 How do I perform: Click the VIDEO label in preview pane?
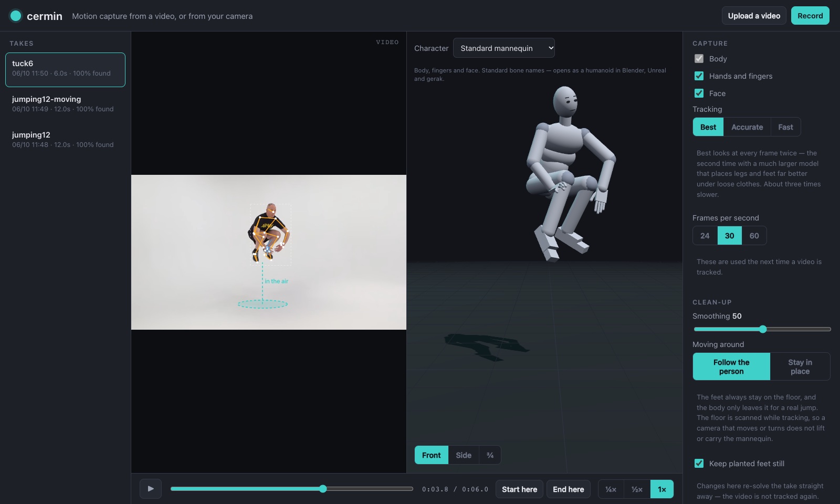tap(387, 42)
